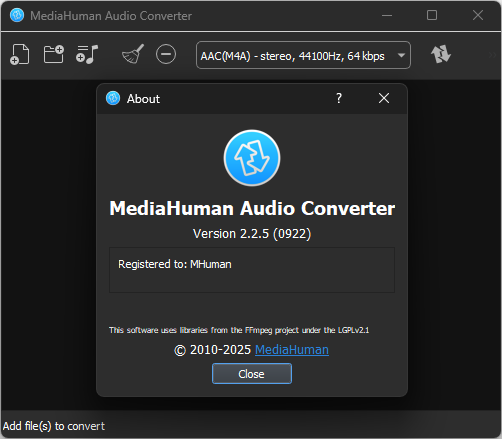Click the Registered to: MHuman text

click(175, 264)
